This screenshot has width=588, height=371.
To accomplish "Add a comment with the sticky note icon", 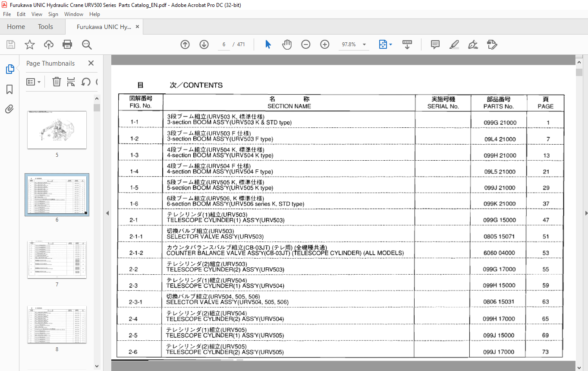I will pyautogui.click(x=435, y=44).
